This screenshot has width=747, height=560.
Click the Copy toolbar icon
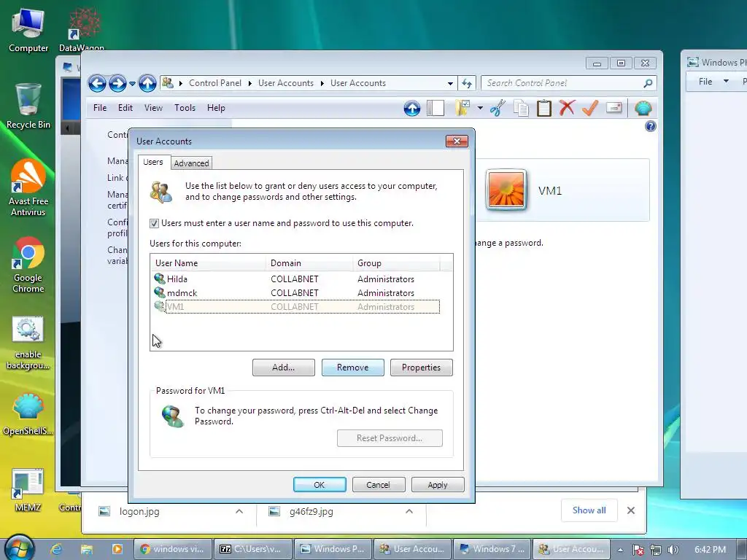point(521,108)
